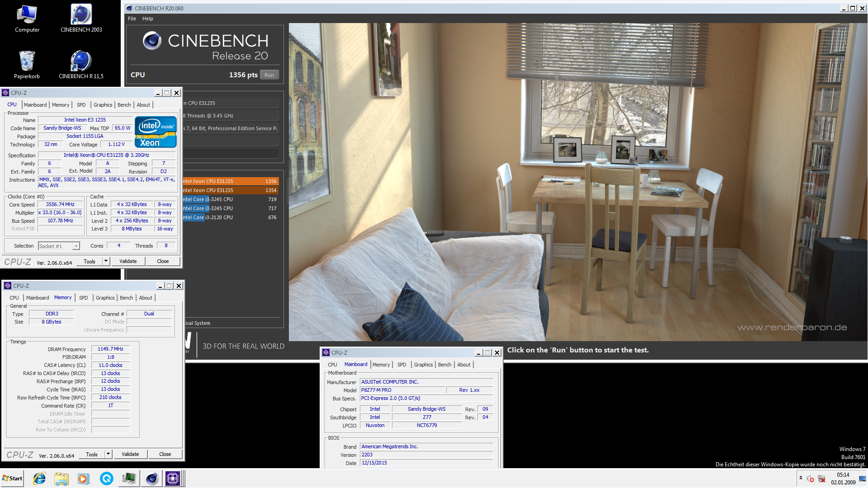868x488 pixels.
Task: Select About tab in Mainboard CPU-Z window
Action: pos(464,365)
